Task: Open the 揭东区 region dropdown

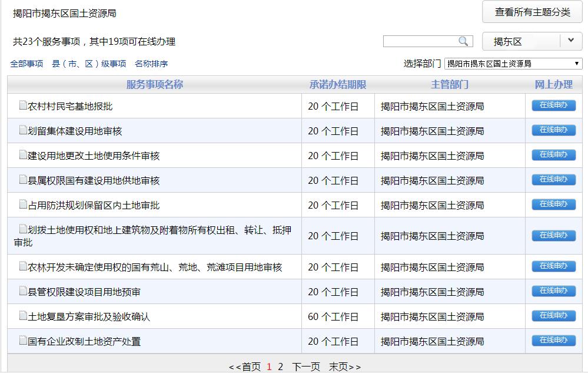Action: 532,41
